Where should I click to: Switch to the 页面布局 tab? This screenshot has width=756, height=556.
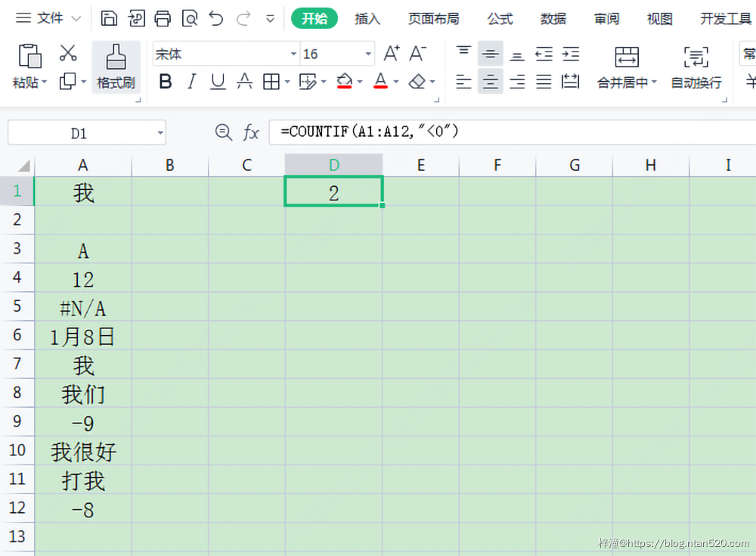tap(433, 18)
